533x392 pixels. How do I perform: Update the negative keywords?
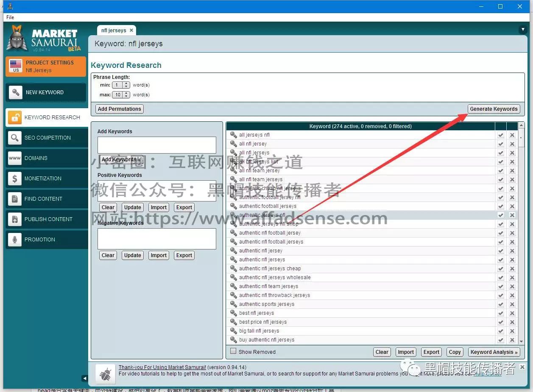click(x=133, y=255)
